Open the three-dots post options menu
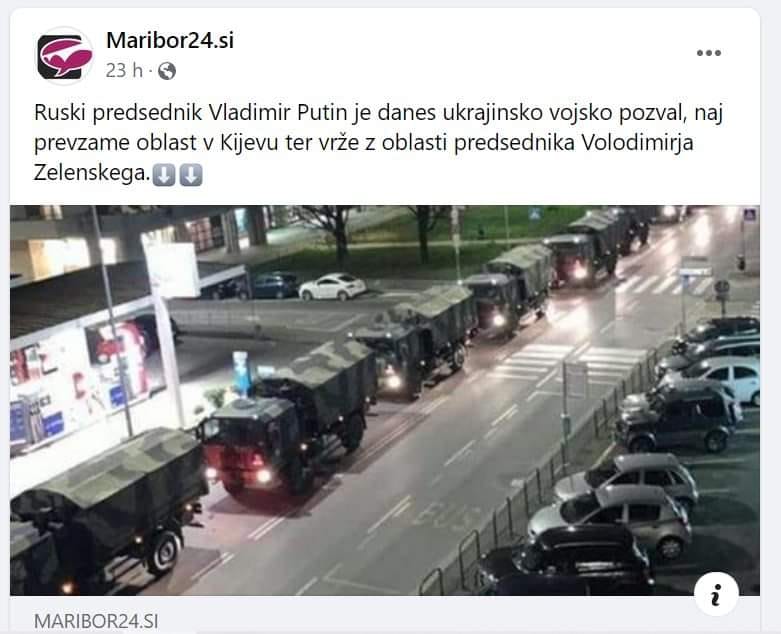Screen dimensions: 781x634 coord(708,53)
